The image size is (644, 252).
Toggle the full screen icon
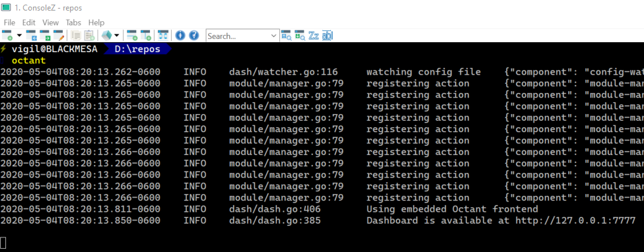[x=163, y=36]
